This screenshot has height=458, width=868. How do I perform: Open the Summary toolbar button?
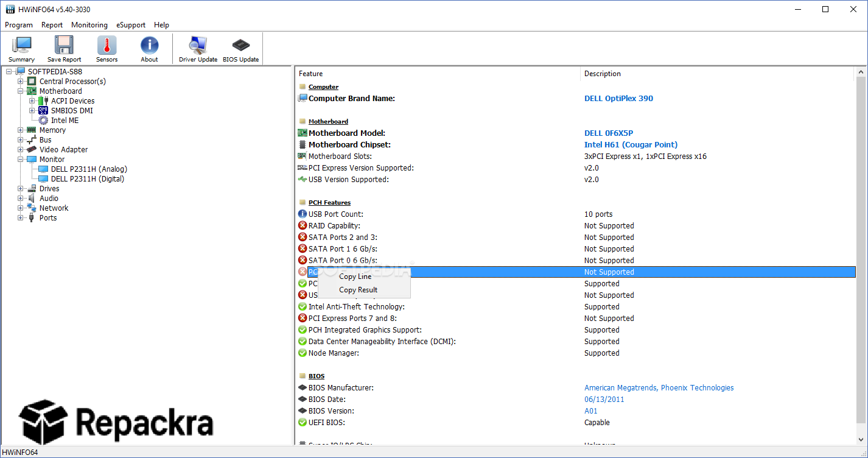pyautogui.click(x=22, y=49)
